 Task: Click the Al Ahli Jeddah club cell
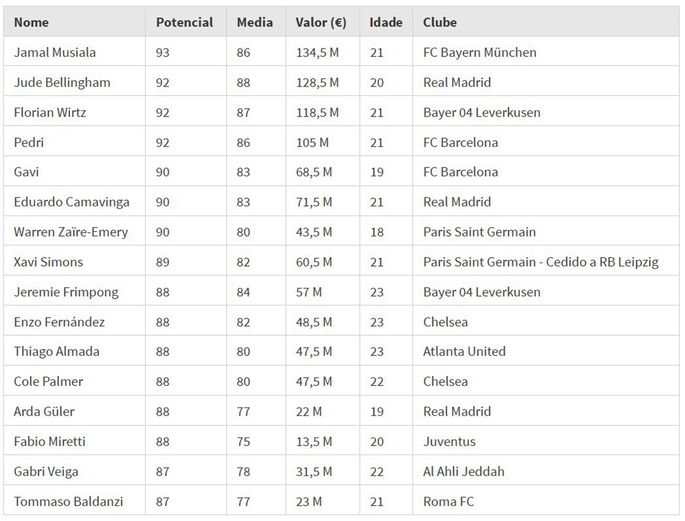tap(464, 471)
